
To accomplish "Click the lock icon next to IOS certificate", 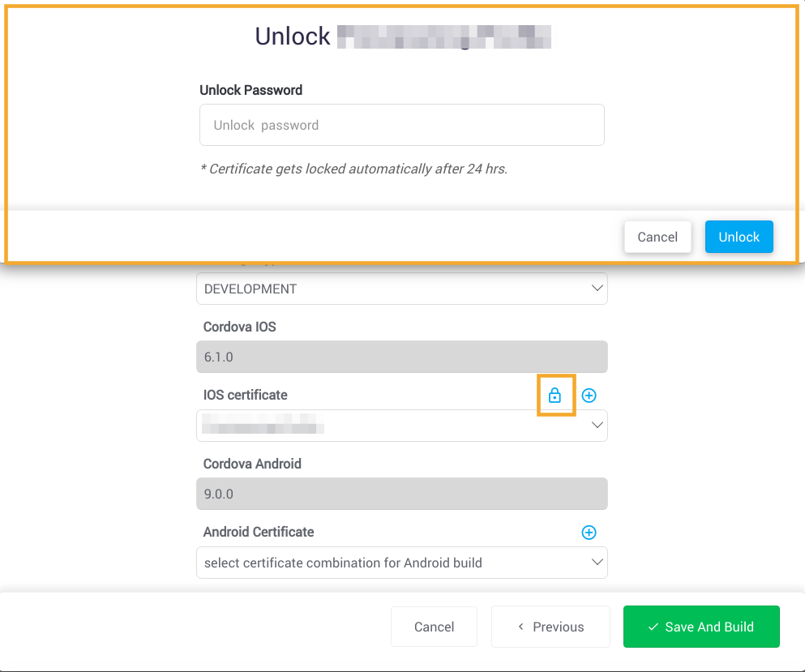I will point(555,396).
